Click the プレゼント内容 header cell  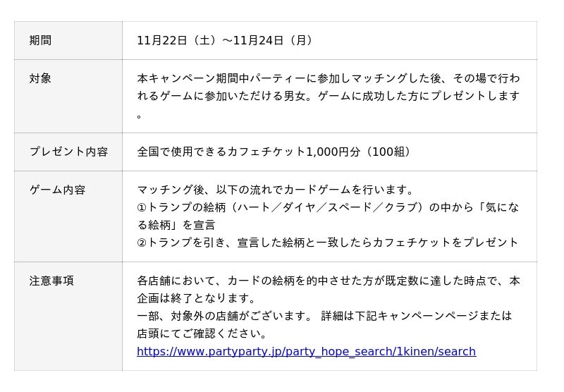[x=68, y=152]
